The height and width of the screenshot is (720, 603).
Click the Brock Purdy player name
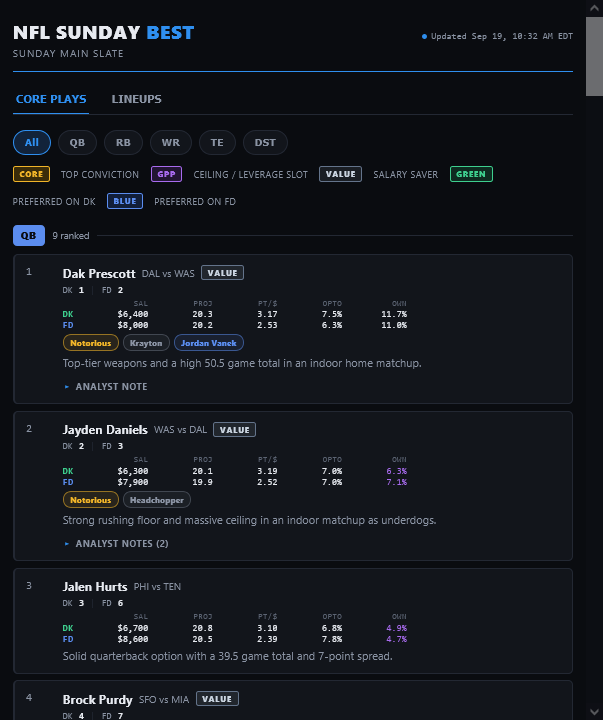click(97, 700)
